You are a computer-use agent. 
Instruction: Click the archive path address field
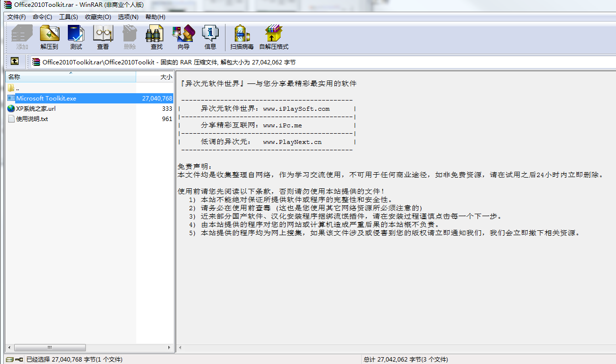tap(322, 62)
